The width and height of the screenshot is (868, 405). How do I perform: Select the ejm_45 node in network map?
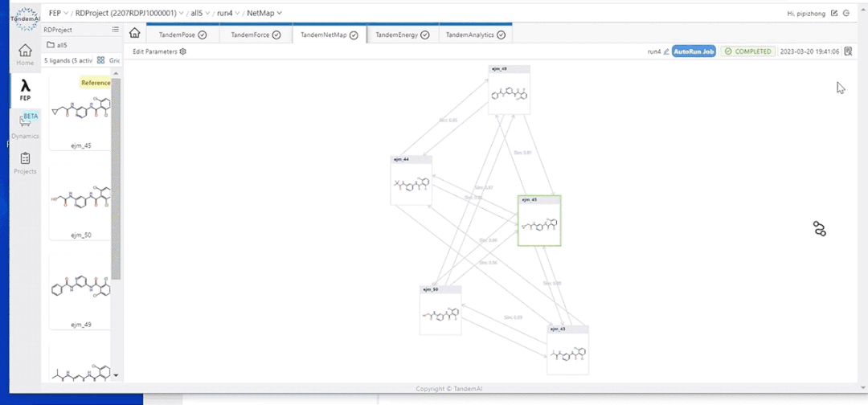point(539,221)
